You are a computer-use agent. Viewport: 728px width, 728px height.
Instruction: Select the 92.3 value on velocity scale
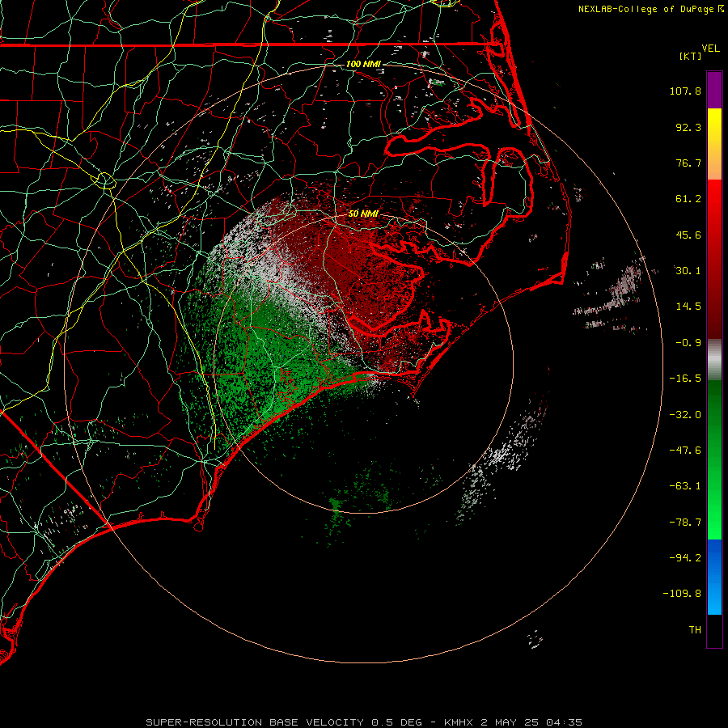pos(688,127)
